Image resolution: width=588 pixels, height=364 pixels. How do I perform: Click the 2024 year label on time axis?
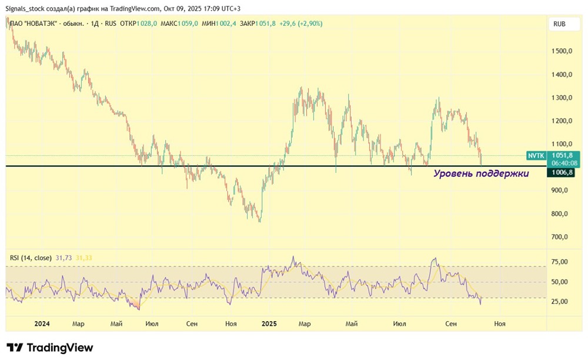click(42, 323)
